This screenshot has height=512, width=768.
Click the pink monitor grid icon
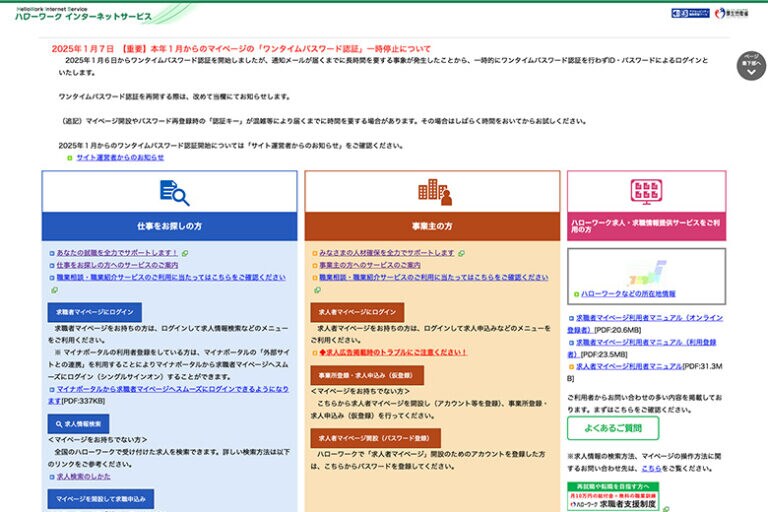647,192
